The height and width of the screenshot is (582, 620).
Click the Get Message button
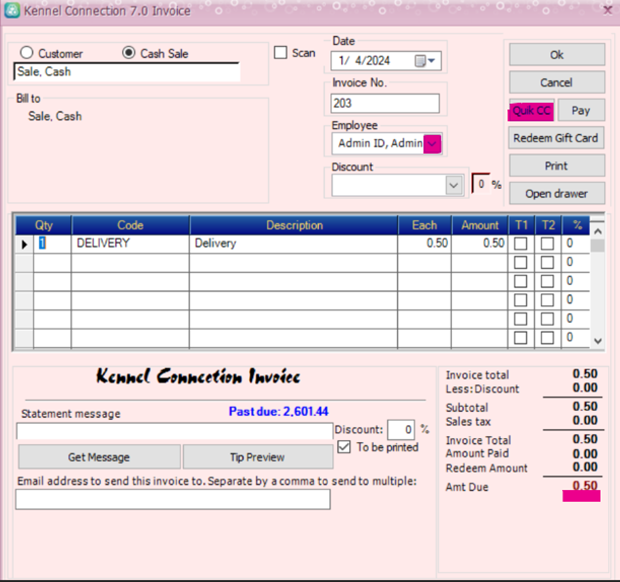click(99, 457)
